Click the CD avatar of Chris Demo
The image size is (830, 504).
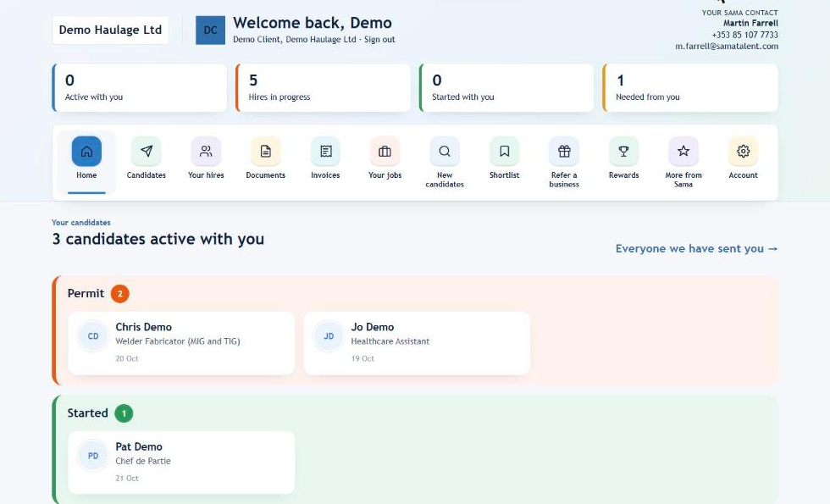tap(93, 336)
